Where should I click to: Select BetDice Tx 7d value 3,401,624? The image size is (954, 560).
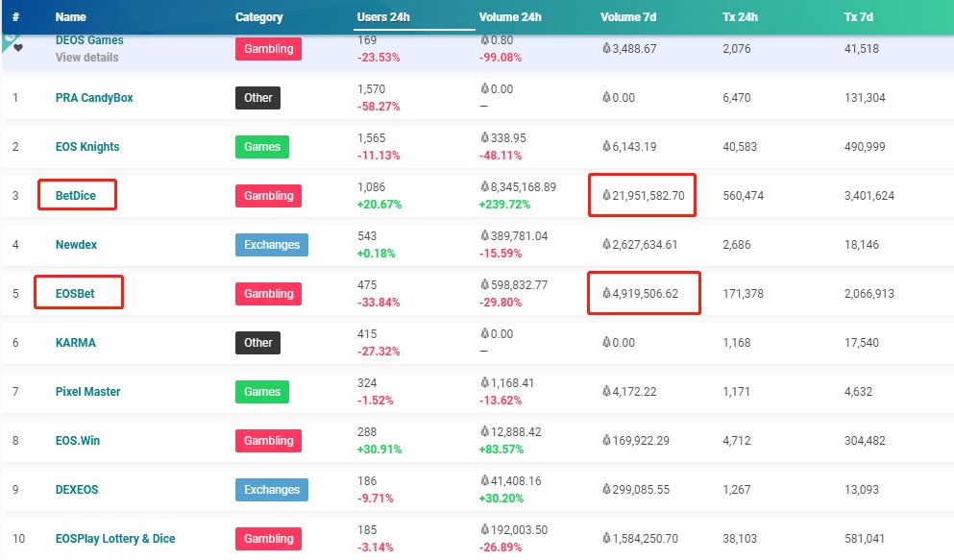pyautogui.click(x=868, y=196)
